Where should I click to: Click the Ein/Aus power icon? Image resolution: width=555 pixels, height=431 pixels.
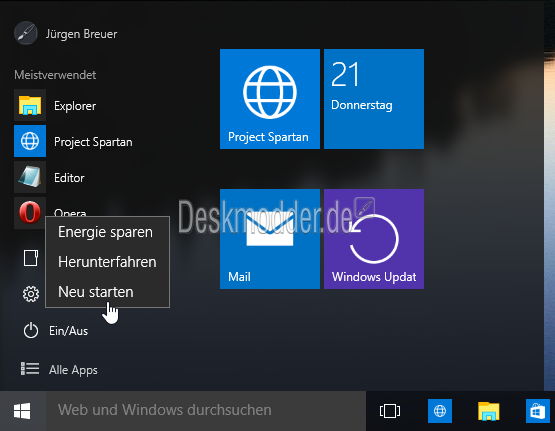[x=31, y=331]
